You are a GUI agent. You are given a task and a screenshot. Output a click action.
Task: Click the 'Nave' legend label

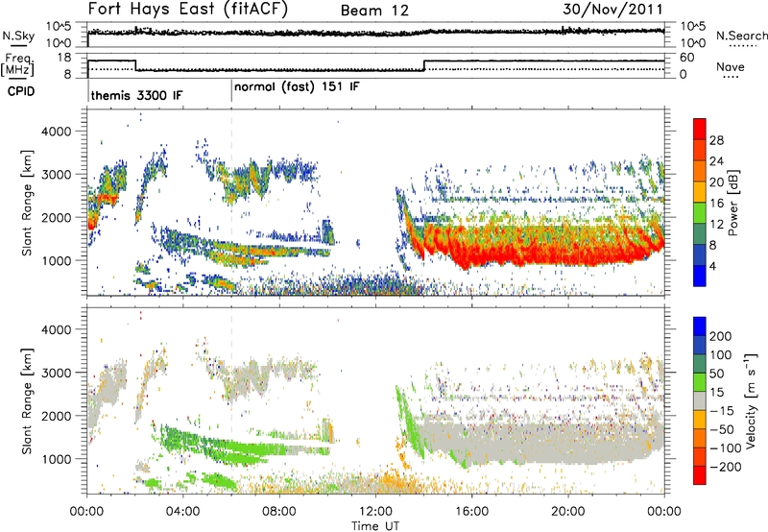point(731,66)
